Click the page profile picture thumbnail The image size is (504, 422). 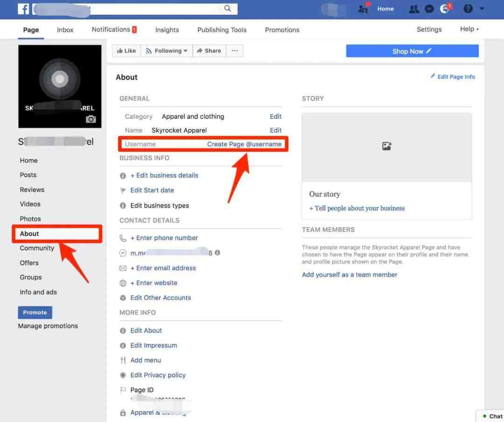click(60, 86)
